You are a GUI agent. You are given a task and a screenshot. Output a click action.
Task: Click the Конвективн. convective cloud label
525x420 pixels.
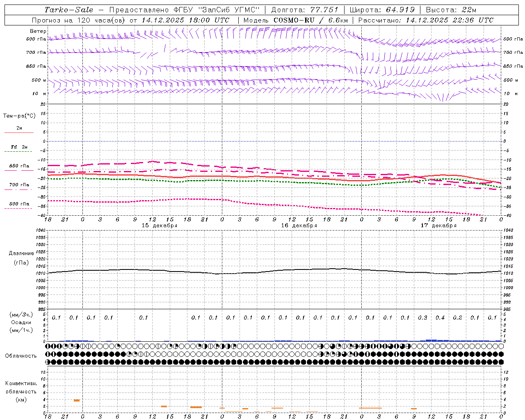21,383
